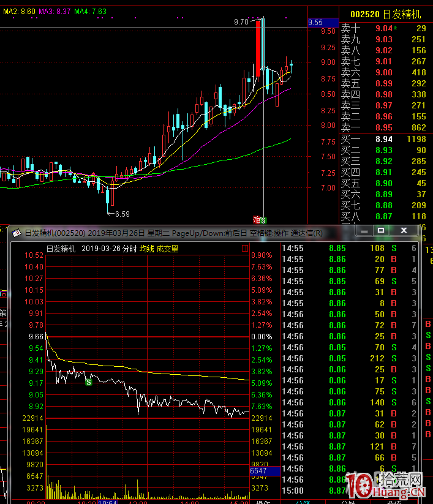This screenshot has height=504, width=433.
Task: Close the 日发精机 intraday popup window
Action: click(404, 231)
